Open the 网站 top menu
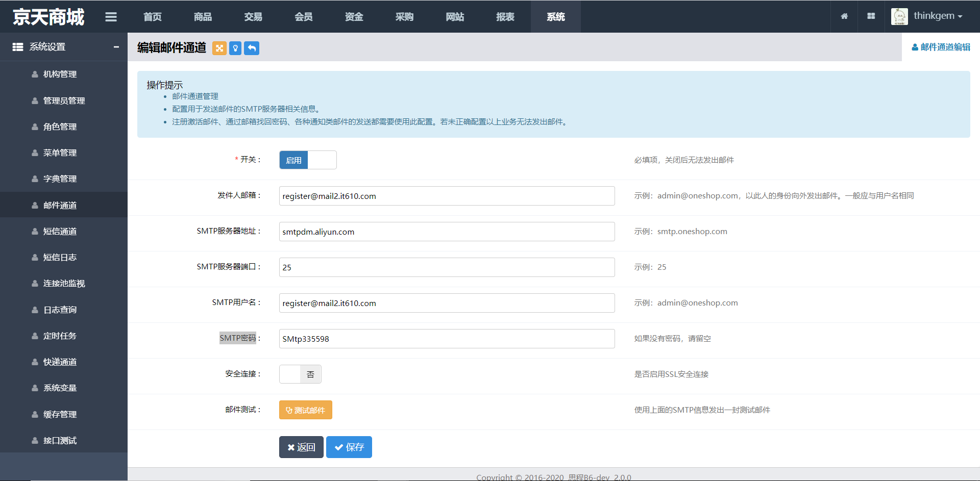 455,17
